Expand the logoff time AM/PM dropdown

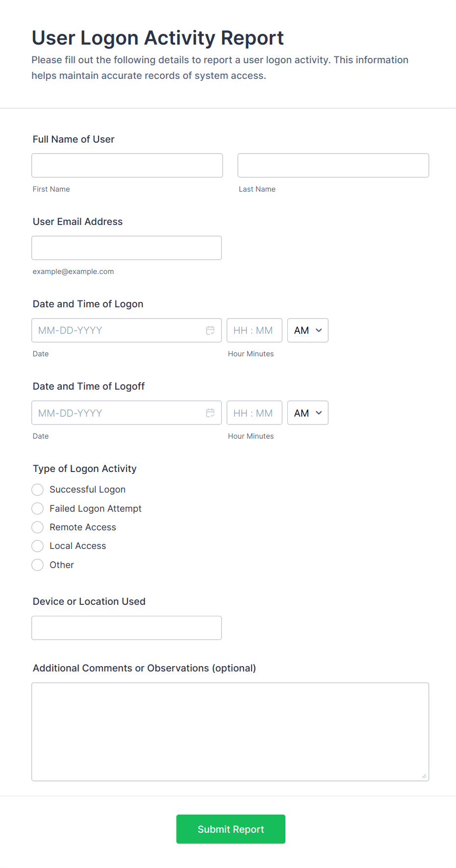307,413
